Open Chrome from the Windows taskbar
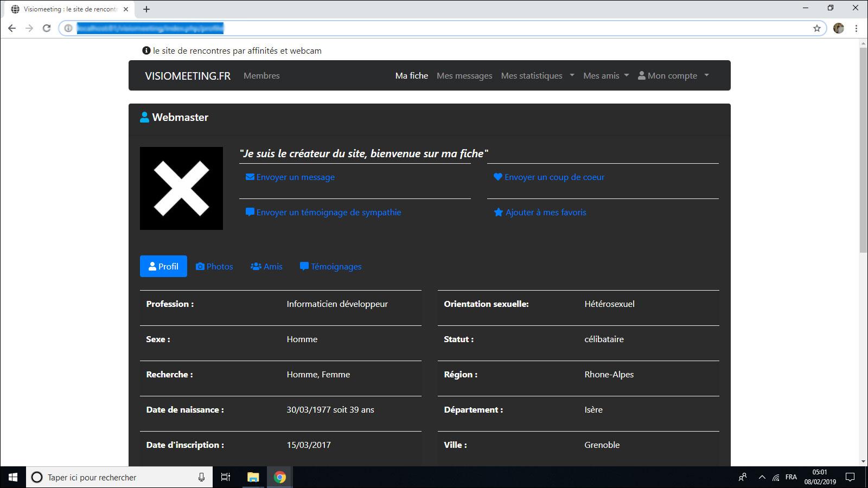 280,477
